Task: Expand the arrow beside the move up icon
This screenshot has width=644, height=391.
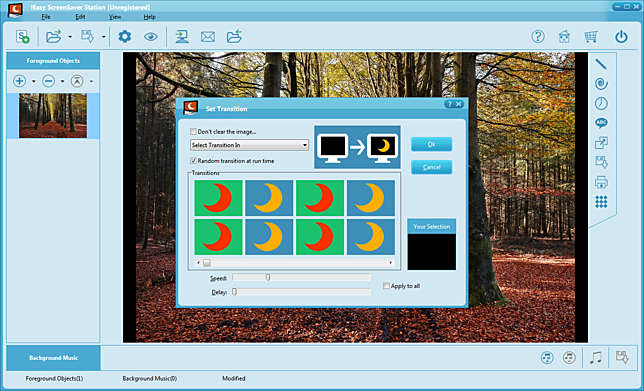Action: pyautogui.click(x=91, y=81)
